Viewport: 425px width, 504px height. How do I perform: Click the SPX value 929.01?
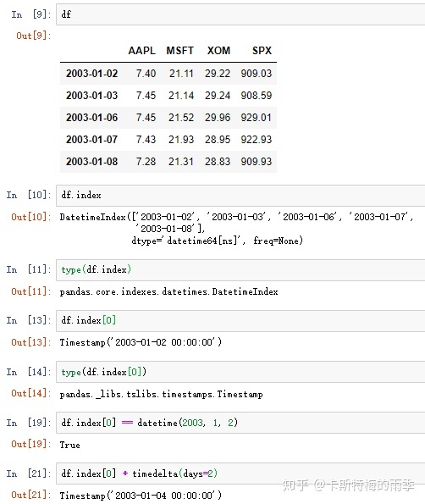click(x=257, y=118)
